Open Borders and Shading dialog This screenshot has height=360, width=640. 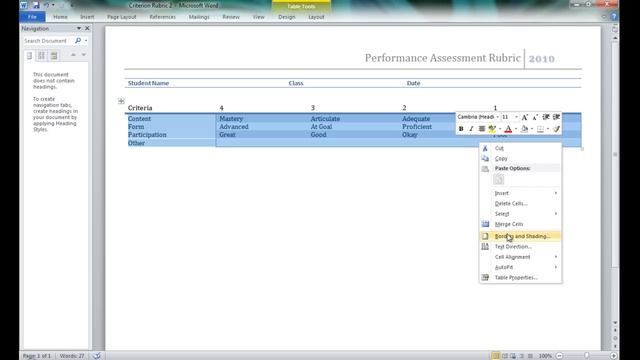pos(520,236)
